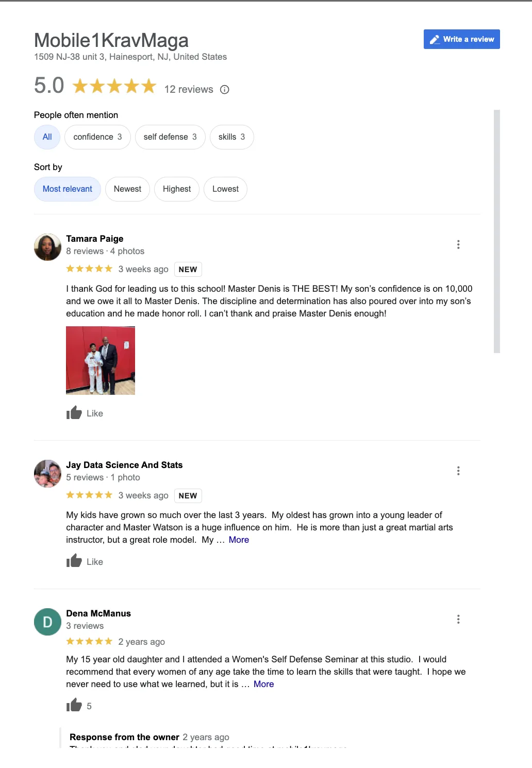
Task: Click thumbs-up on Jay Data Science review
Action: coord(74,561)
